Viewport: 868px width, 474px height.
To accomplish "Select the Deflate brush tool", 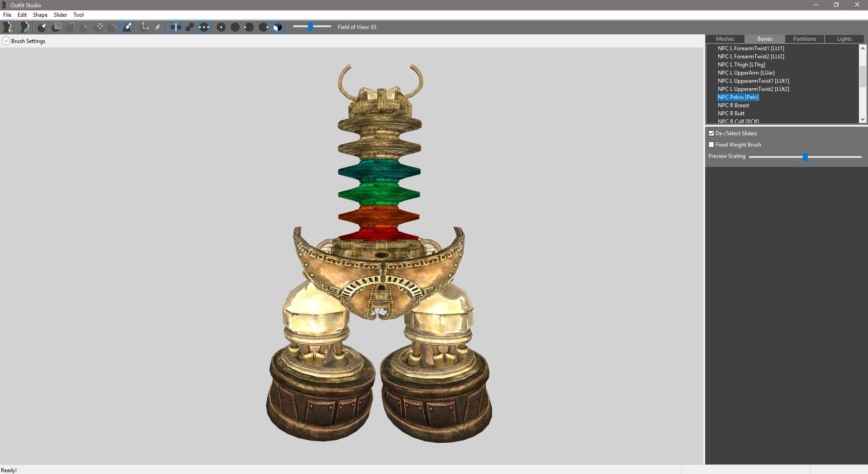I will pos(85,27).
